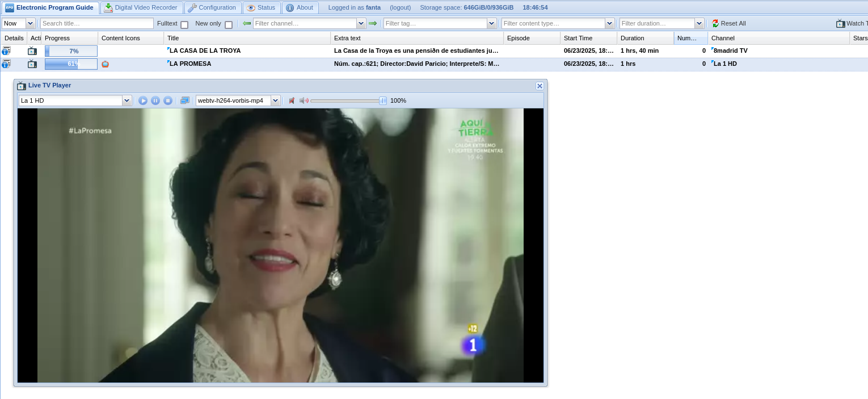Click the Watch TV button

[x=852, y=23]
